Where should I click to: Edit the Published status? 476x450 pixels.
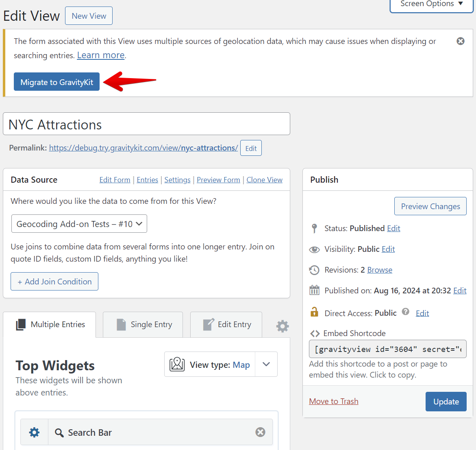coord(393,228)
